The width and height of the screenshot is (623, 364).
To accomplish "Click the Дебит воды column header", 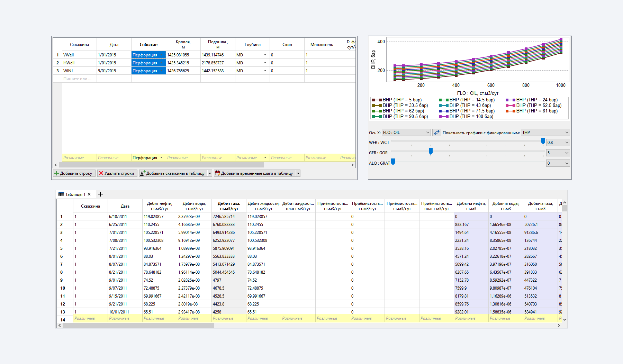I will (194, 206).
